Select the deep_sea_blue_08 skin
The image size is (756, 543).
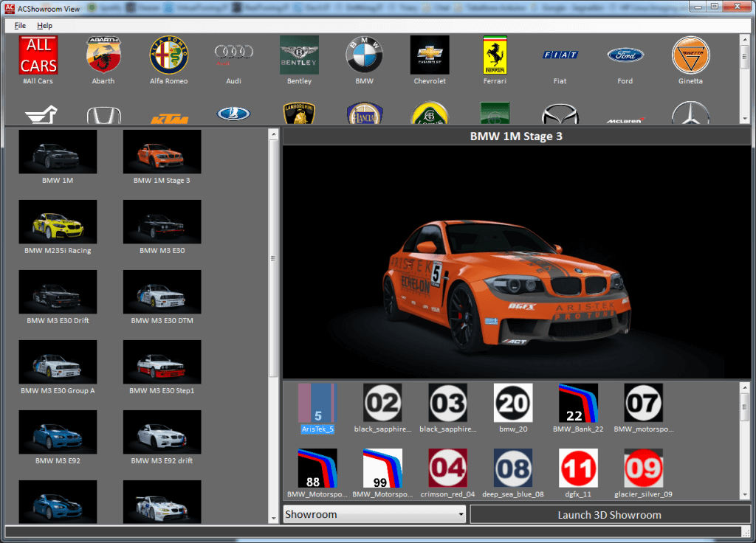(x=513, y=468)
